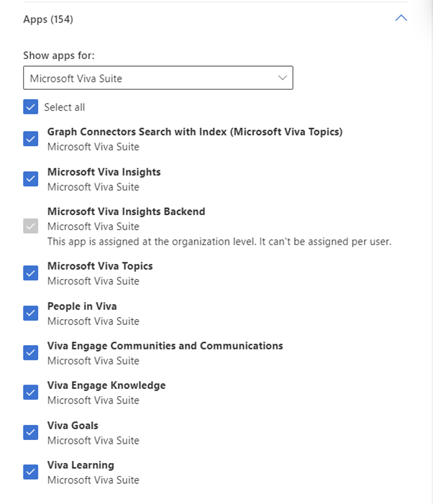433x504 pixels.
Task: Click the dropdown arrow beside Microsoft Viva Suite
Action: pyautogui.click(x=282, y=78)
